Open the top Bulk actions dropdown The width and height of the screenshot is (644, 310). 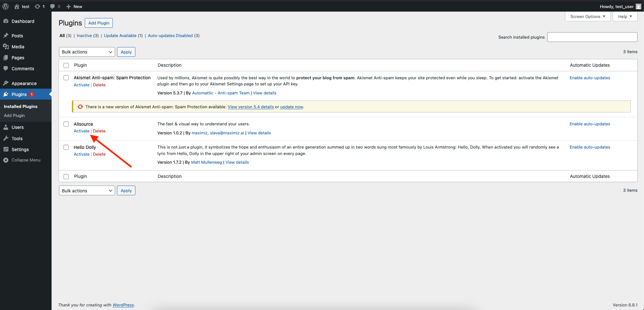(x=87, y=52)
